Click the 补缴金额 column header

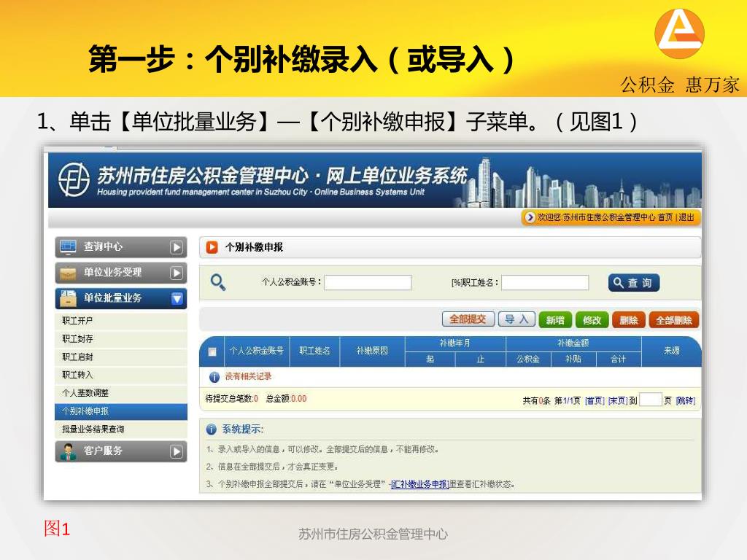[573, 343]
